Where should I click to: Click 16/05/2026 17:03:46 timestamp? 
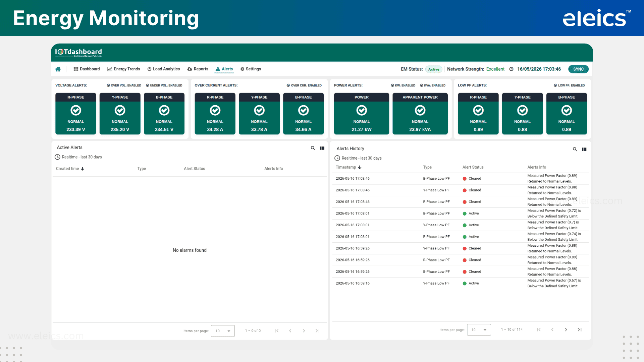(x=539, y=69)
